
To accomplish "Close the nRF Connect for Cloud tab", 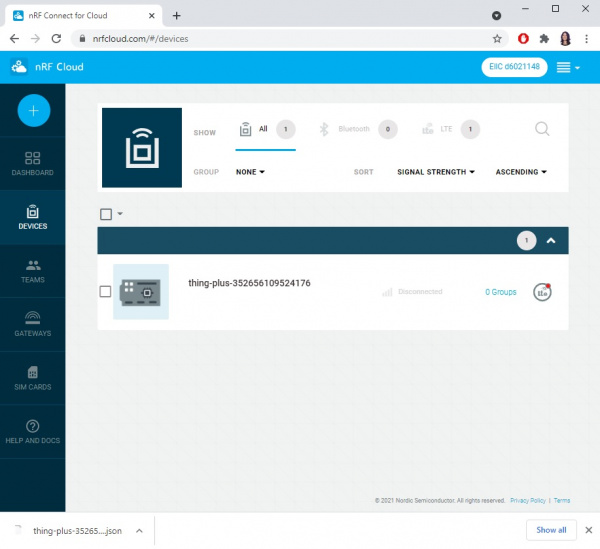I will [152, 16].
